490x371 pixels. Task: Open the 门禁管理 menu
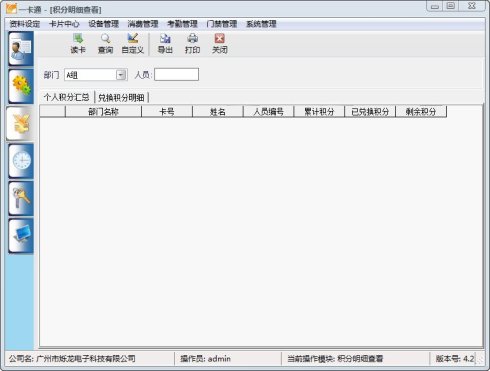pyautogui.click(x=221, y=24)
